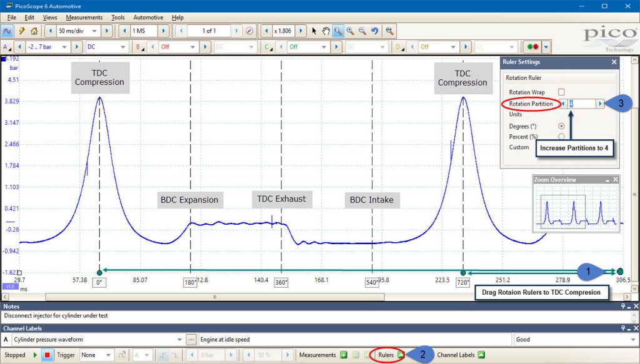Open the Views menu
The height and width of the screenshot is (364, 640).
pos(50,17)
